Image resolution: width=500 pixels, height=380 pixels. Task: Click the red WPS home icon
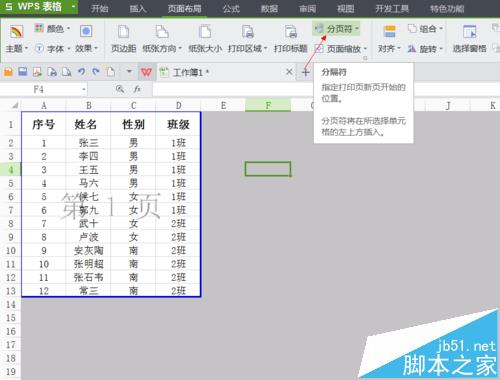coord(146,72)
